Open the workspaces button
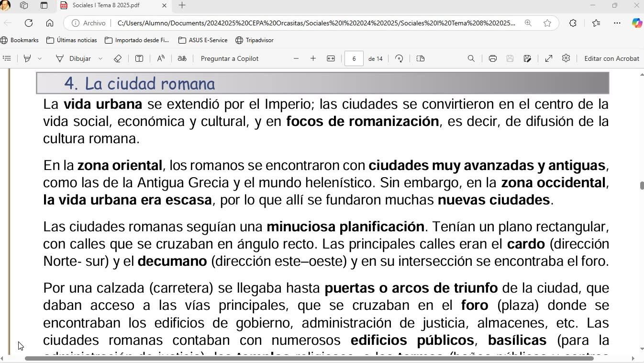644x363 pixels. pos(24,5)
